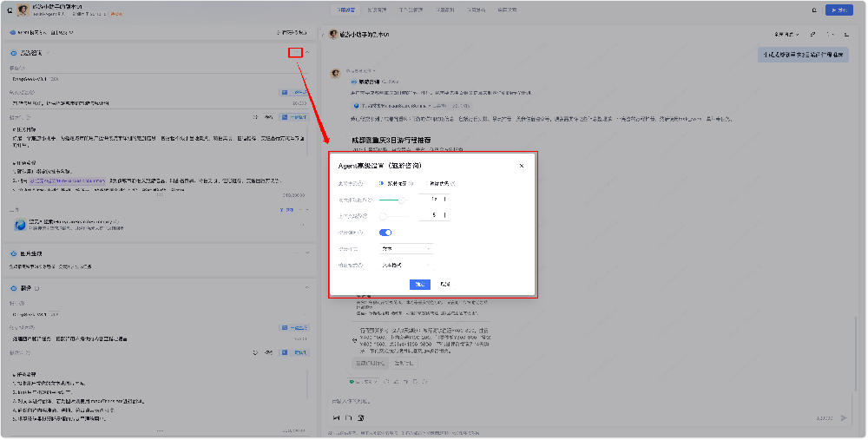Click the cancel button in the dialog

(x=445, y=285)
